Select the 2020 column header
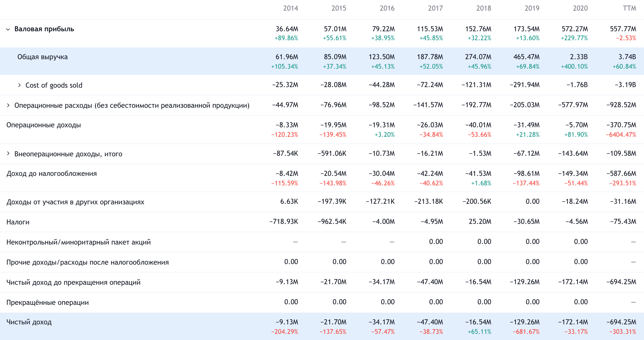The image size is (644, 340). pos(580,8)
